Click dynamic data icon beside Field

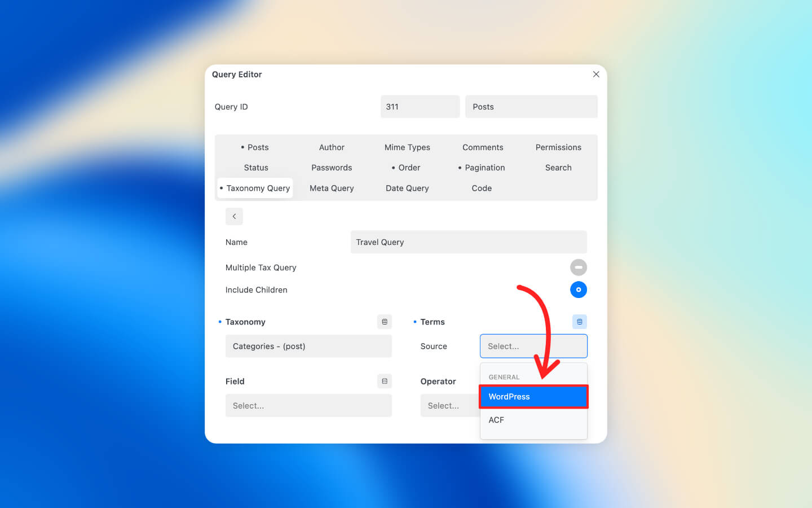[385, 382]
